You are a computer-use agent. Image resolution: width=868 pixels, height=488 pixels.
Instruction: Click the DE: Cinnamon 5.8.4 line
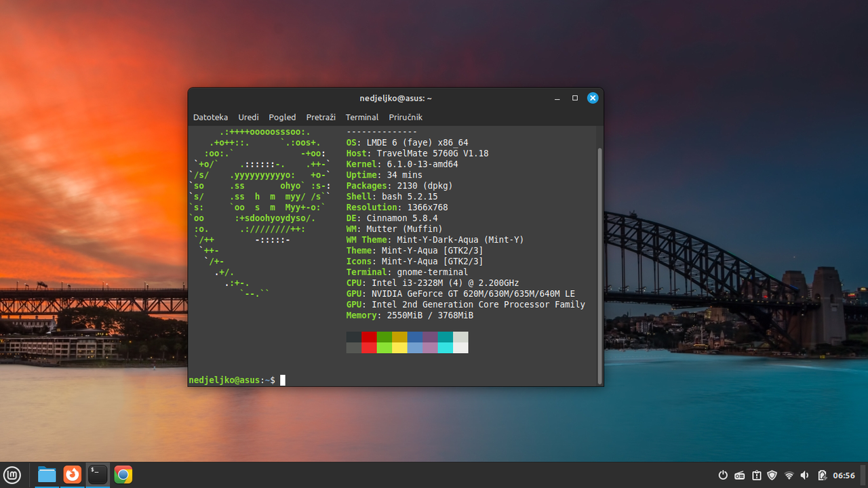pos(392,218)
